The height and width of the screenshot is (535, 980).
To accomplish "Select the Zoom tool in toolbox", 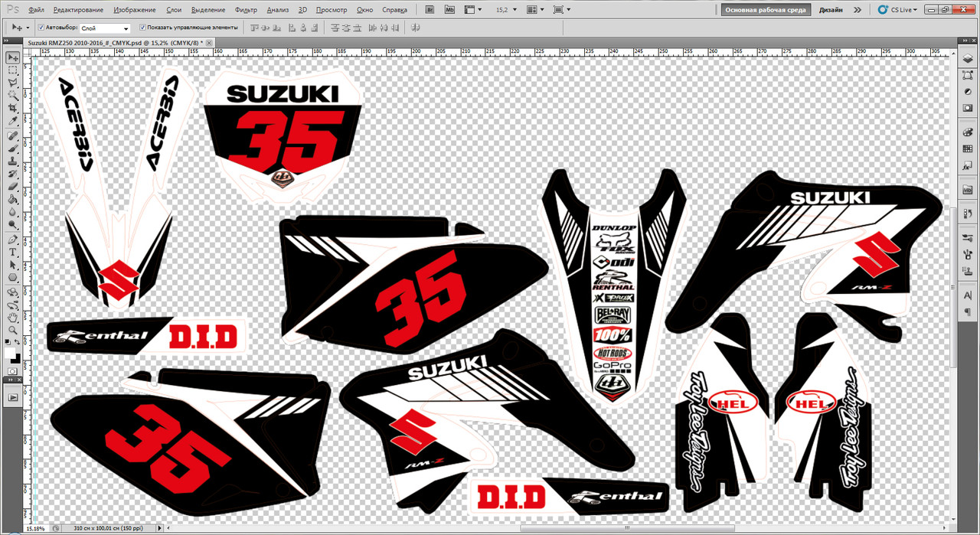I will (x=13, y=330).
